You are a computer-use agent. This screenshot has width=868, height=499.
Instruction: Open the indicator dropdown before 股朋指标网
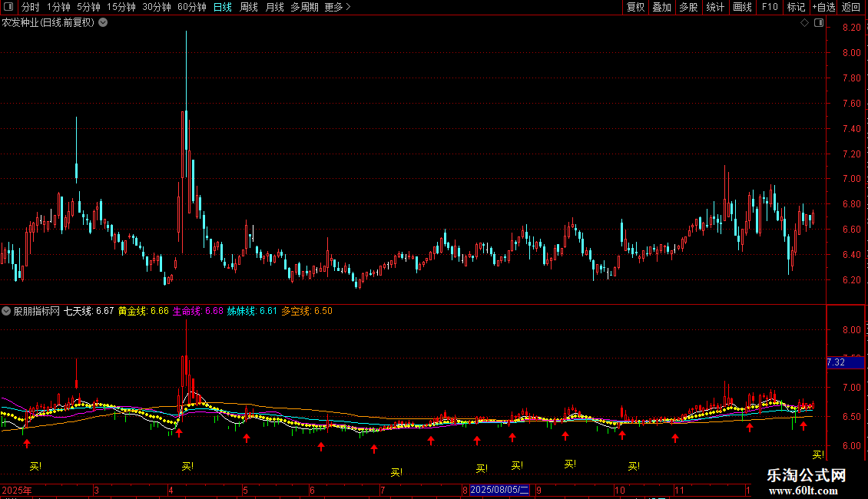(6, 311)
